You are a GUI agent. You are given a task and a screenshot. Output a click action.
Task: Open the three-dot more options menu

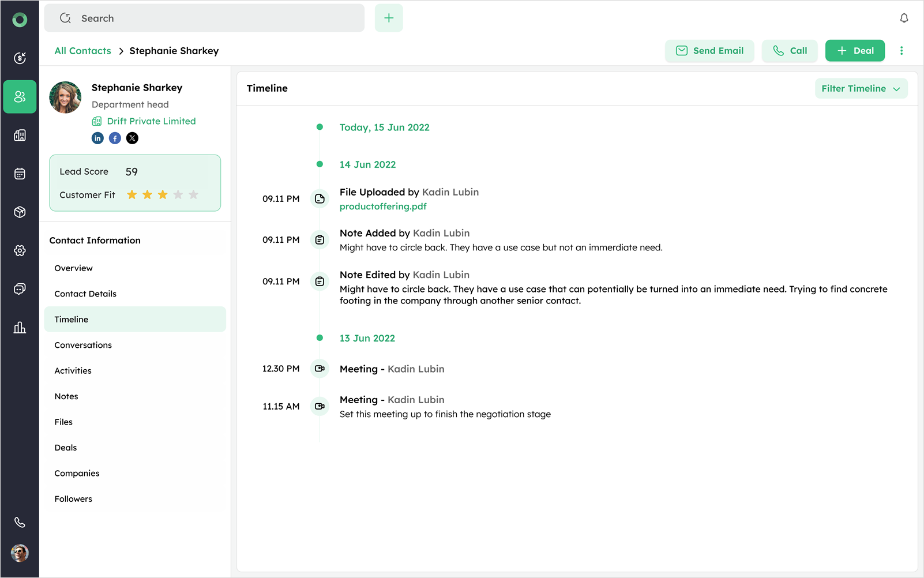click(902, 51)
